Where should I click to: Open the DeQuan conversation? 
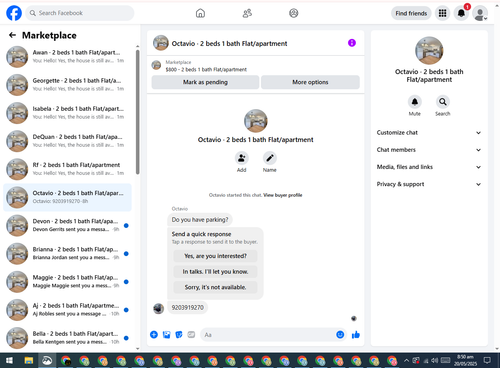[68, 141]
